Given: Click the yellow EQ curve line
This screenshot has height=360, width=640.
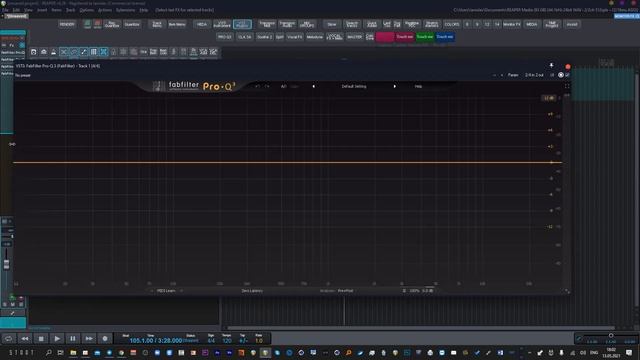Looking at the screenshot, I should 287,162.
